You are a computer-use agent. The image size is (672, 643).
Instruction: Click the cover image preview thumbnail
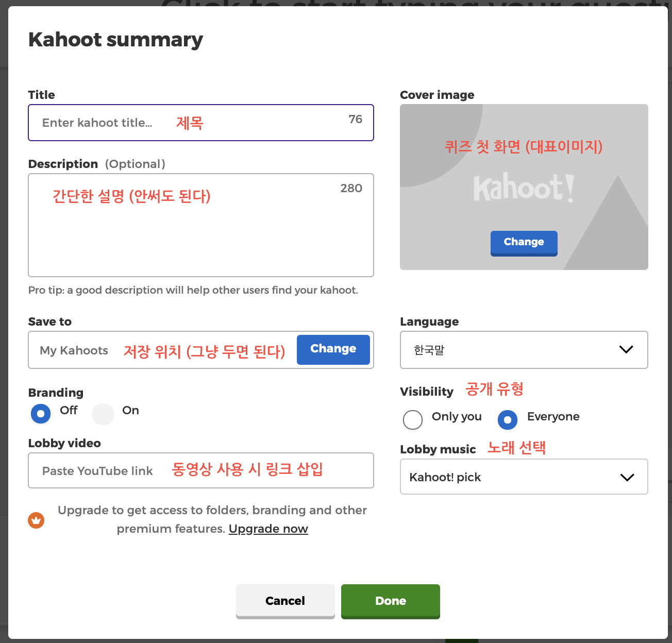pos(524,187)
